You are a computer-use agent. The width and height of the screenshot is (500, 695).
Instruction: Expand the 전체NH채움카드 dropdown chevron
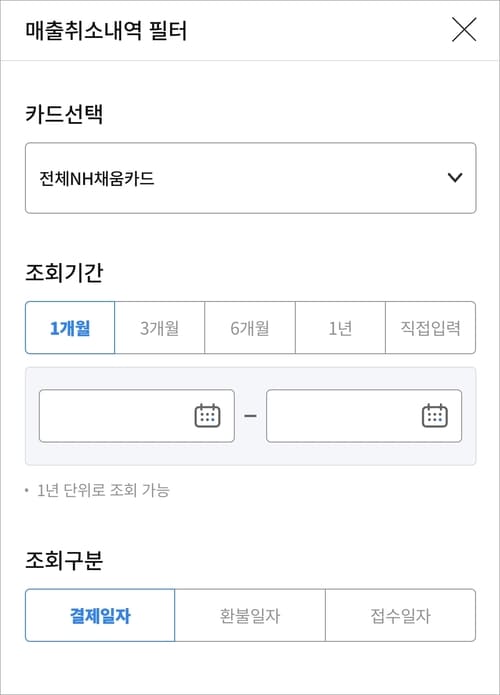point(455,178)
